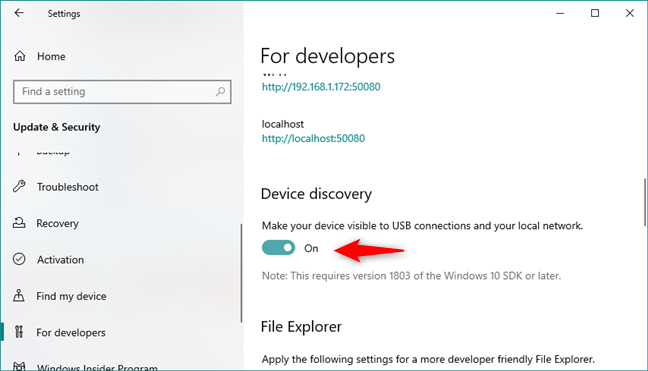Focus the Find a setting search field
648x371 pixels.
click(122, 92)
